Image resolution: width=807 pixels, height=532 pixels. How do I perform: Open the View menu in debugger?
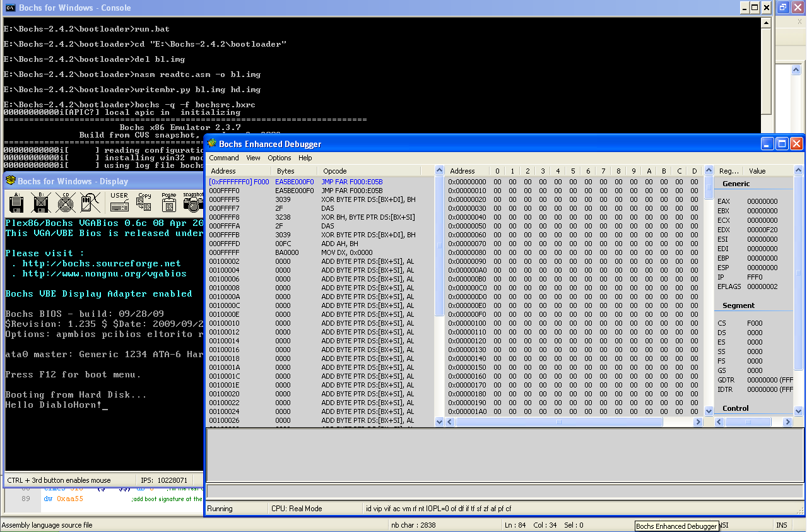[x=253, y=158]
